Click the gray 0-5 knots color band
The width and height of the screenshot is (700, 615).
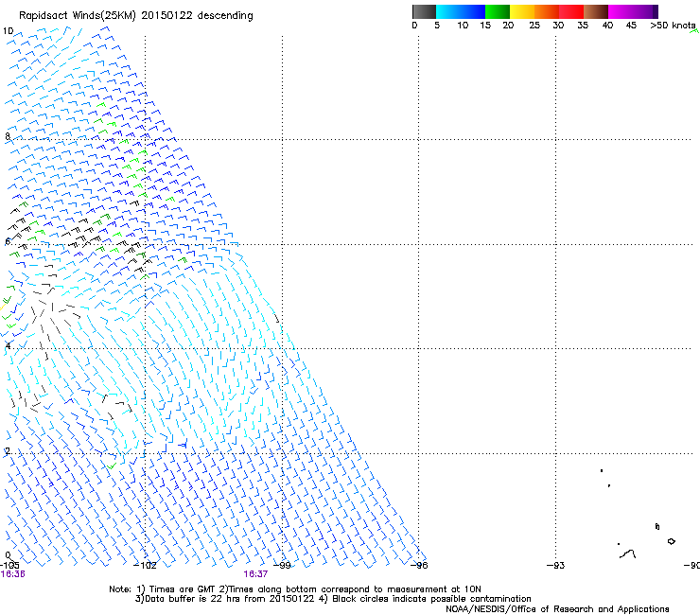pos(424,11)
